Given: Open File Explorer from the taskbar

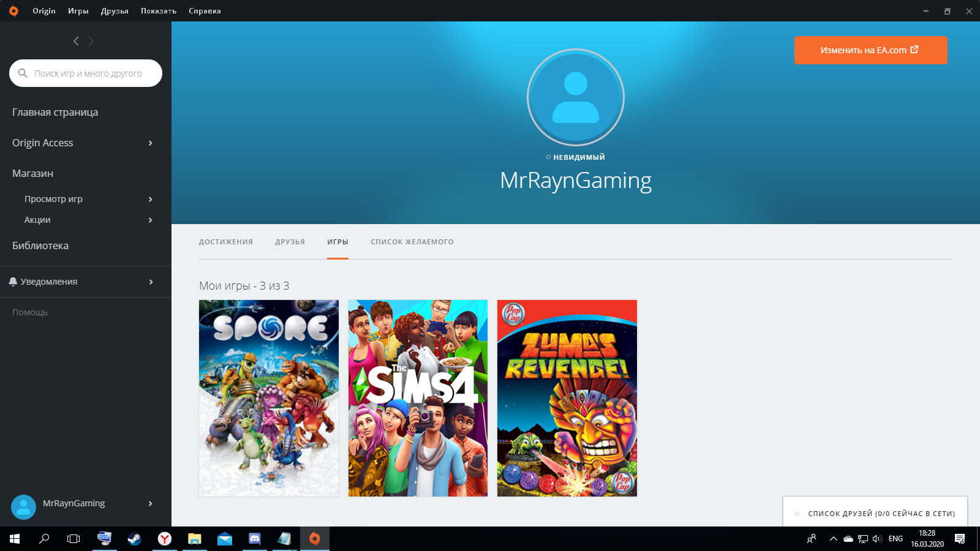Looking at the screenshot, I should click(194, 539).
